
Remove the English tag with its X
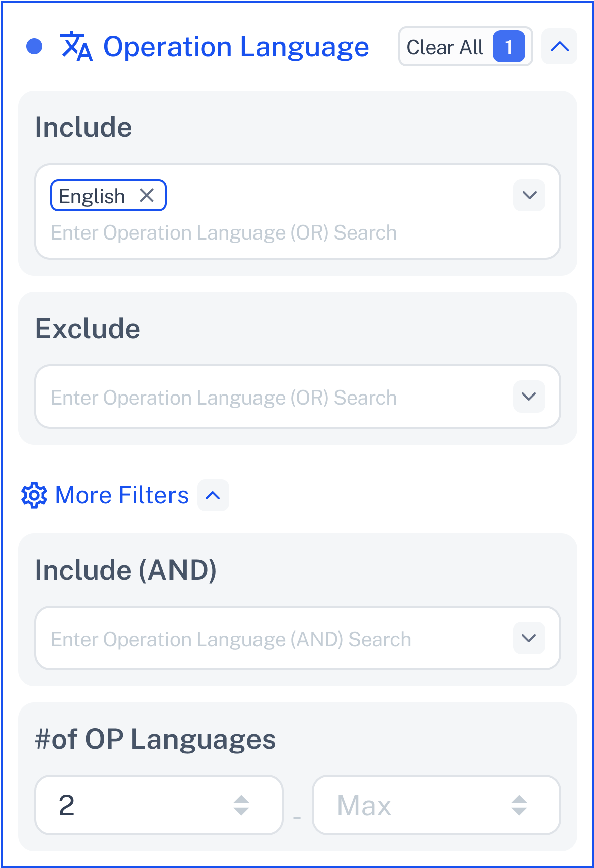click(147, 195)
